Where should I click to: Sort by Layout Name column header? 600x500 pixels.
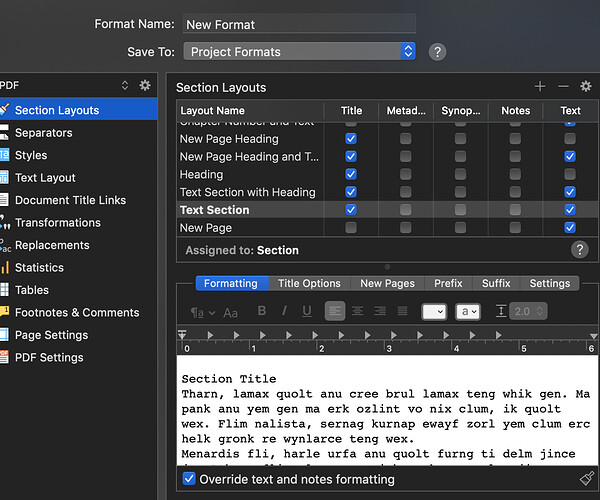tap(250, 111)
